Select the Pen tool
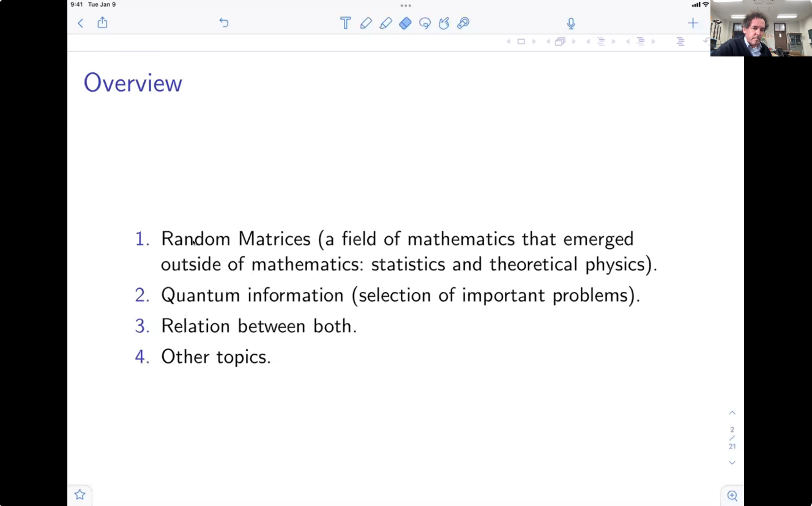The width and height of the screenshot is (812, 506). 366,23
